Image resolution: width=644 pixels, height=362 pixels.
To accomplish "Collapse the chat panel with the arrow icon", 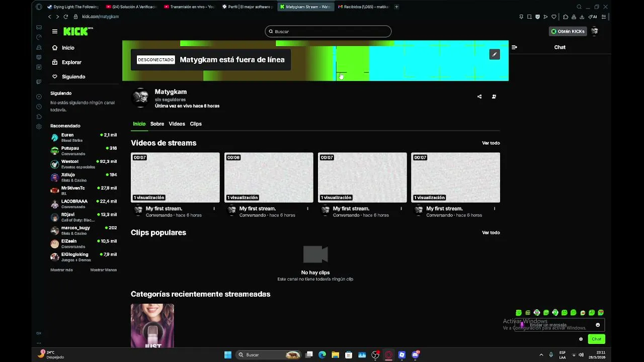I will [x=514, y=47].
